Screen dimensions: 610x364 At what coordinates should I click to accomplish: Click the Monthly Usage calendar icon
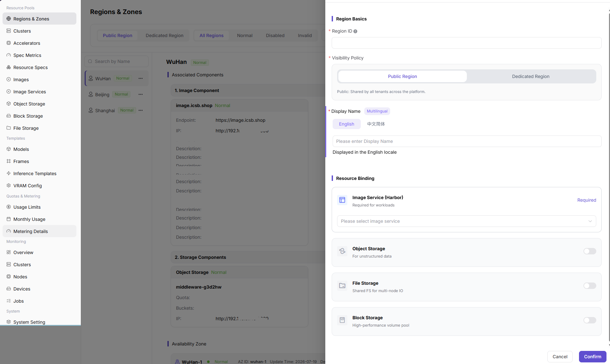(9, 219)
